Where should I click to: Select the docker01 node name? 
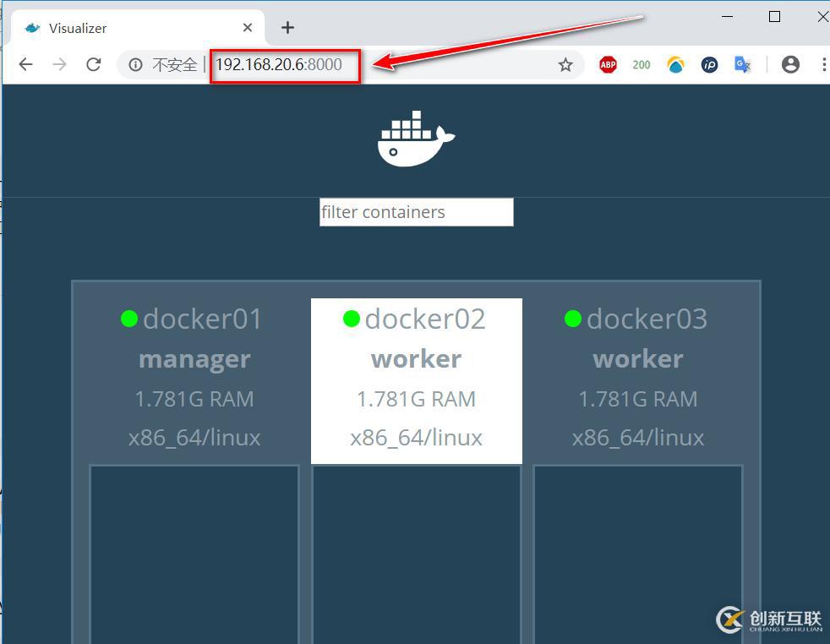coord(202,319)
